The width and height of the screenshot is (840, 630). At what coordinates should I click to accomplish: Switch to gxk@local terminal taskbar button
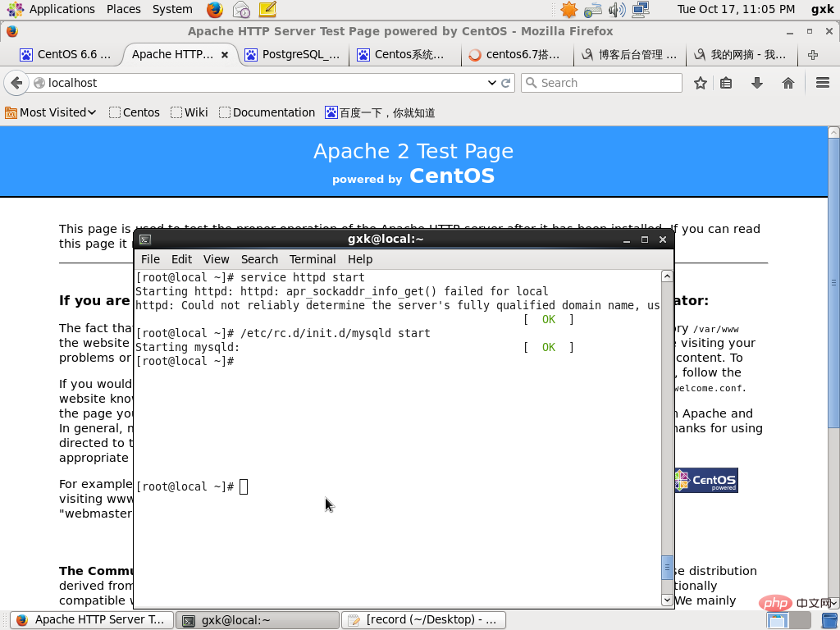[258, 620]
